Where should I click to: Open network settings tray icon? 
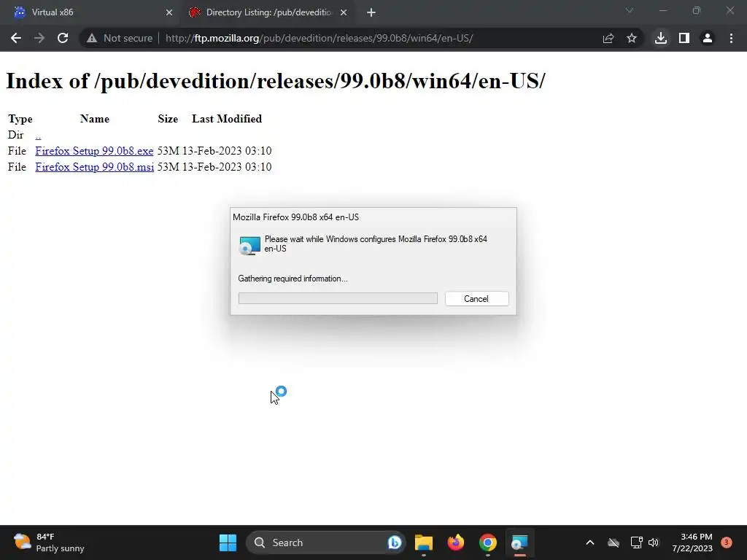(x=636, y=542)
